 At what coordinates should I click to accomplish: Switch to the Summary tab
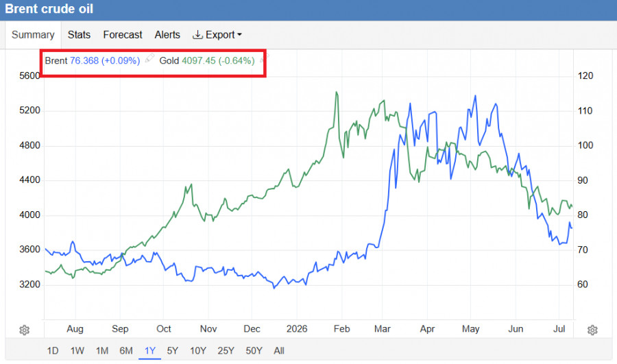click(x=33, y=35)
